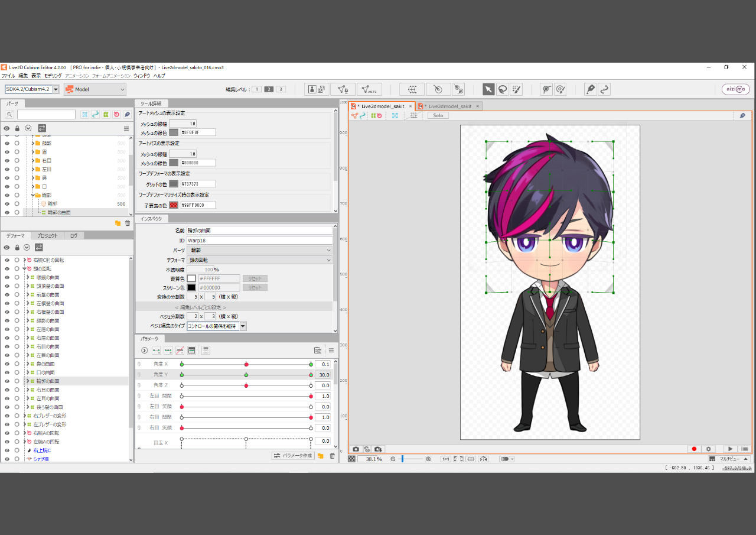This screenshot has width=756, height=535.
Task: Click the グリッドの色 gray color swatch
Action: pyautogui.click(x=174, y=184)
